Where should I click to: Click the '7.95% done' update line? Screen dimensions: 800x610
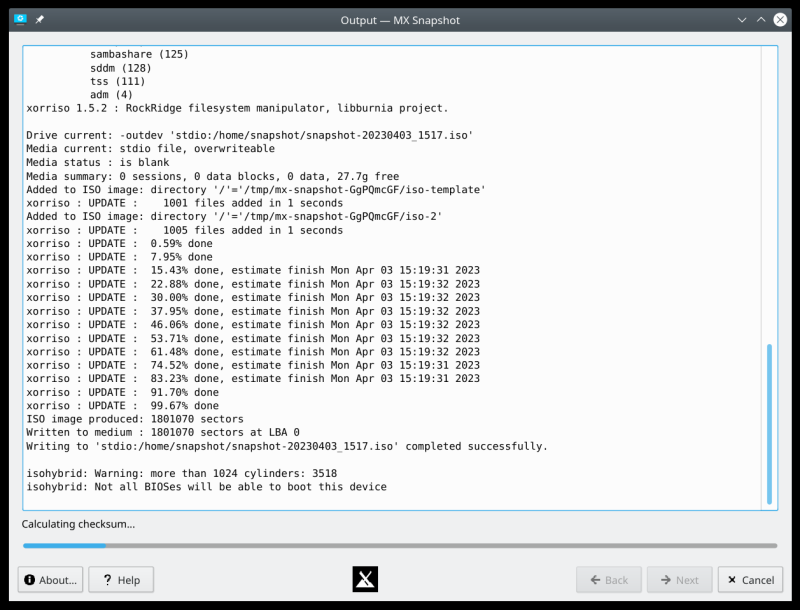click(119, 257)
